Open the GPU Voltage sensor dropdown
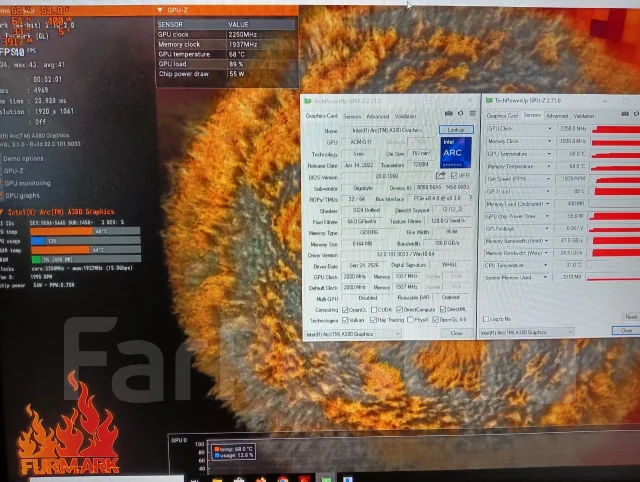Image resolution: width=640 pixels, height=482 pixels. tap(547, 228)
